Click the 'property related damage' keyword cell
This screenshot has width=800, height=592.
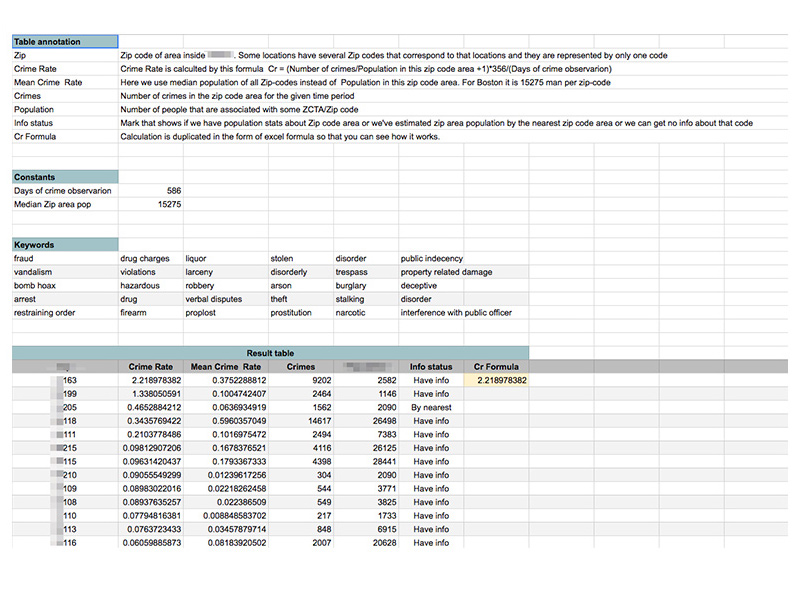pos(447,272)
